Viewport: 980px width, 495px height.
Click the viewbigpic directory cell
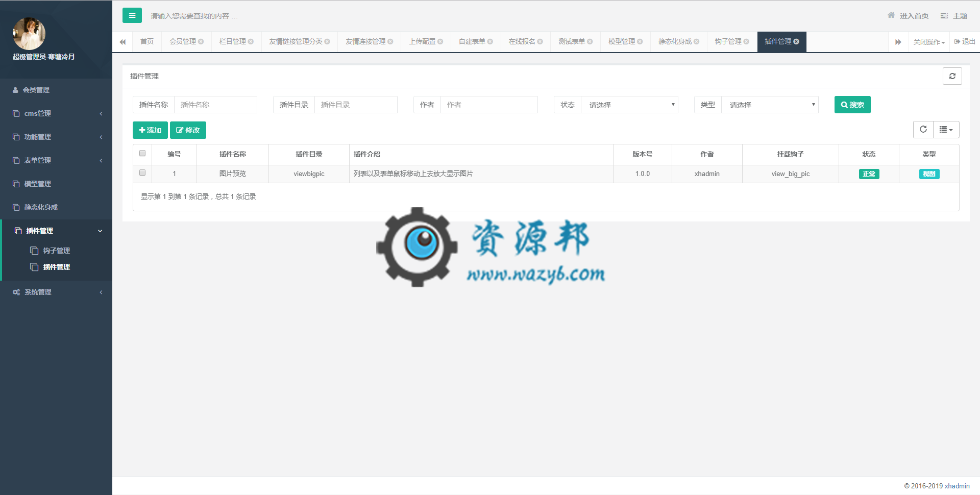point(309,174)
